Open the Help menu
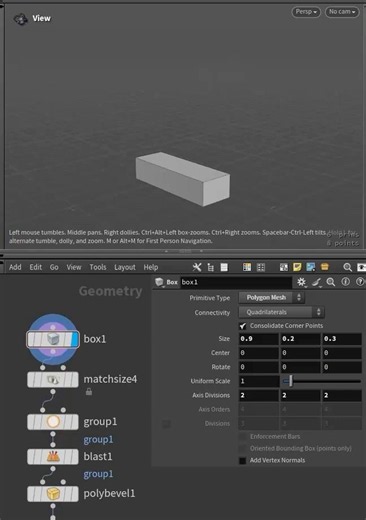The width and height of the screenshot is (366, 520). [x=151, y=267]
